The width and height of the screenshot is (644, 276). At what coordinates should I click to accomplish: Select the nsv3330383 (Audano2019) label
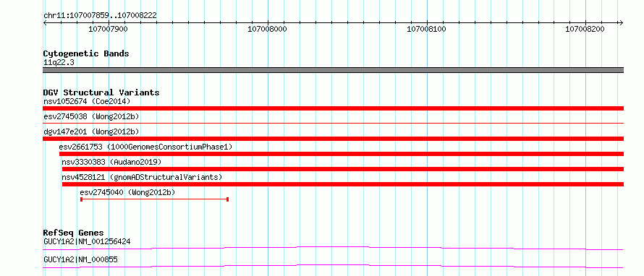point(111,162)
